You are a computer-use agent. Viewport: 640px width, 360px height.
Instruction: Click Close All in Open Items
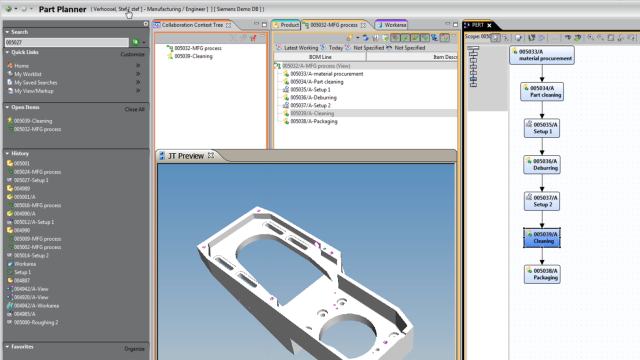tap(135, 109)
